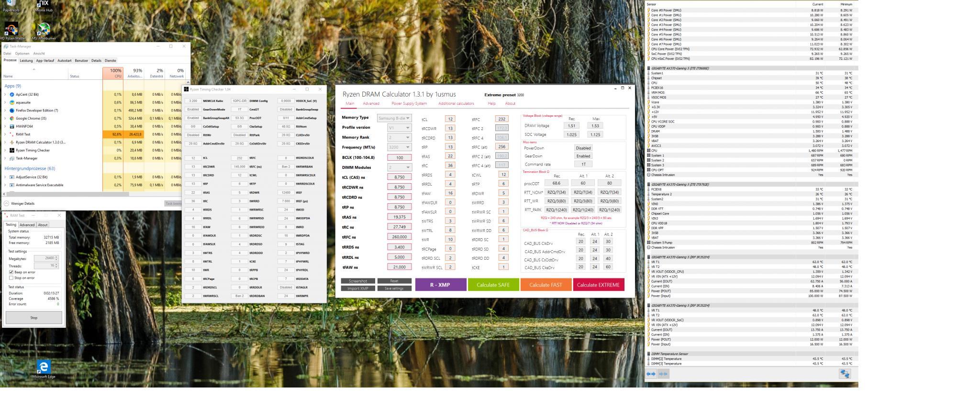Viewport: 980px width, 410px height.
Task: Click the red Calculate EXTREME button
Action: [x=598, y=285]
